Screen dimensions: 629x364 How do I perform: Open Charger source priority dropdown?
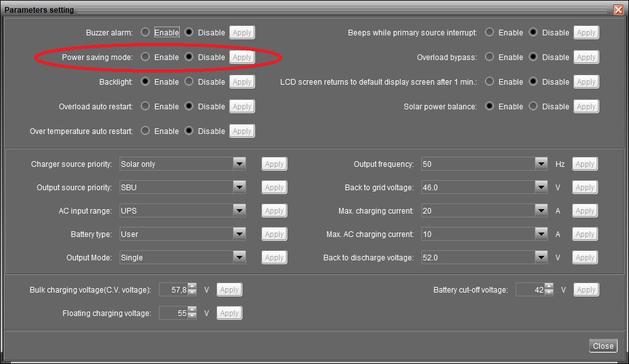(x=239, y=164)
